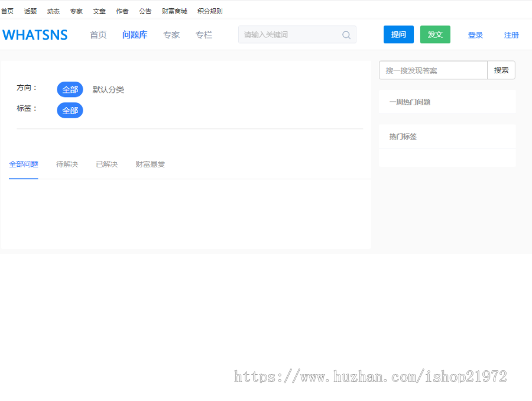This screenshot has height=401, width=532.
Task: Click the sidebar 搜索 search button
Action: point(501,70)
